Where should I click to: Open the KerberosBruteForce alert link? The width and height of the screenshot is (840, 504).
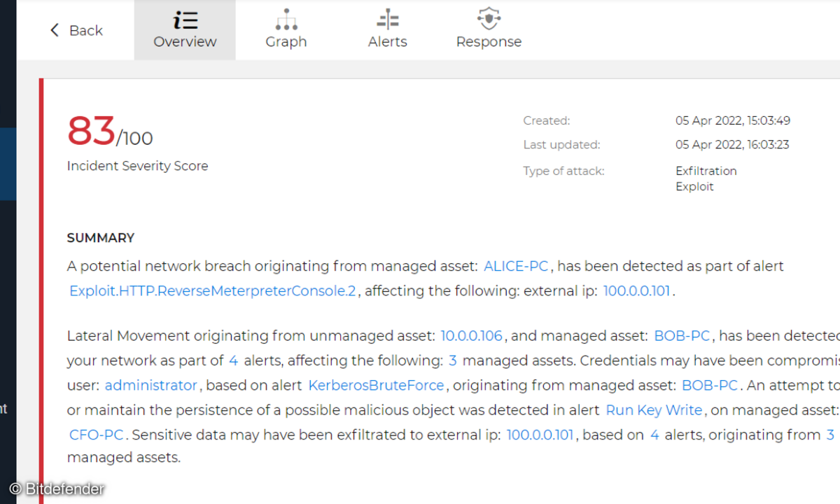pos(377,385)
